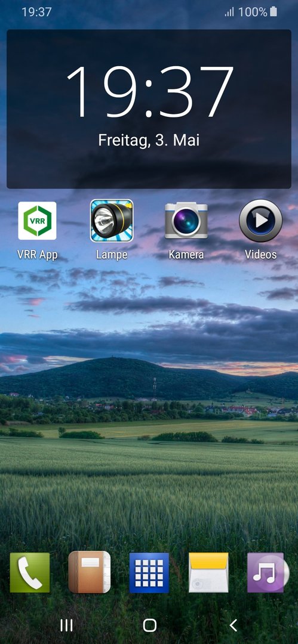Tap the Lampe label text

(112, 255)
